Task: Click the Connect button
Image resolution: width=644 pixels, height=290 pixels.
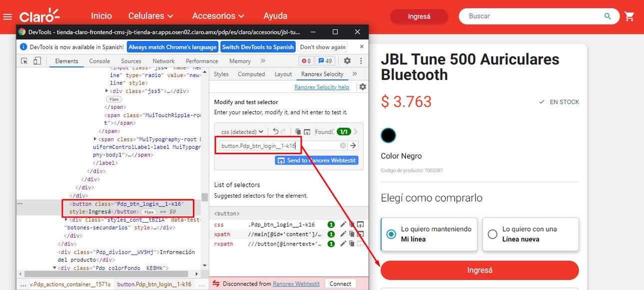Action: click(x=340, y=284)
